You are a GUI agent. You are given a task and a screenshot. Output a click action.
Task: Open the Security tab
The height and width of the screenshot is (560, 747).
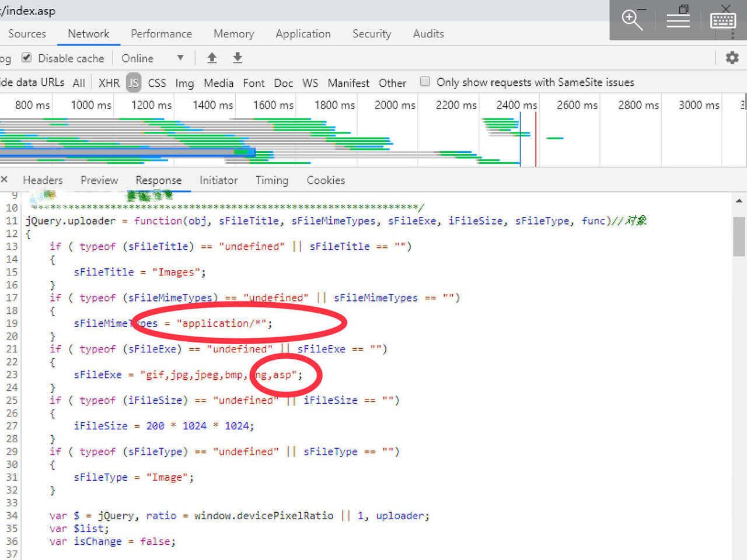tap(371, 34)
